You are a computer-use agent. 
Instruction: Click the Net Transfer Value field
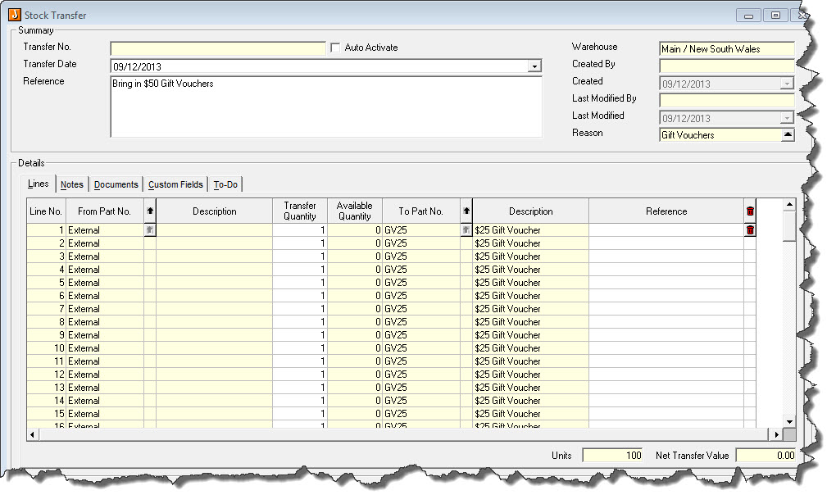(766, 456)
